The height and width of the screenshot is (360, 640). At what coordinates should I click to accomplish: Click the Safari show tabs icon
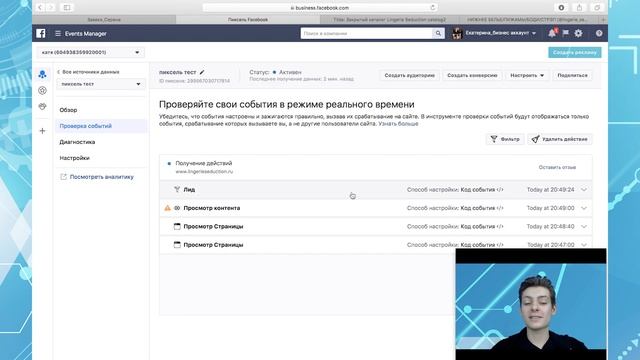click(x=597, y=7)
